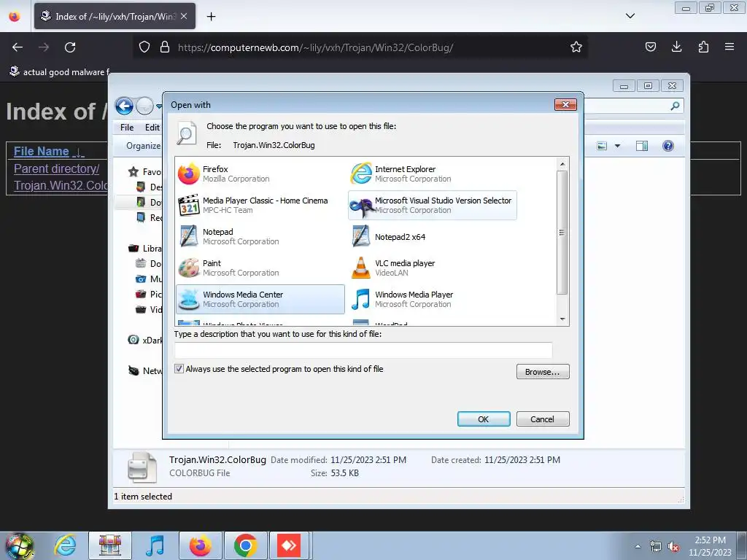
Task: Select Windows Media Player from the list
Action: point(432,299)
